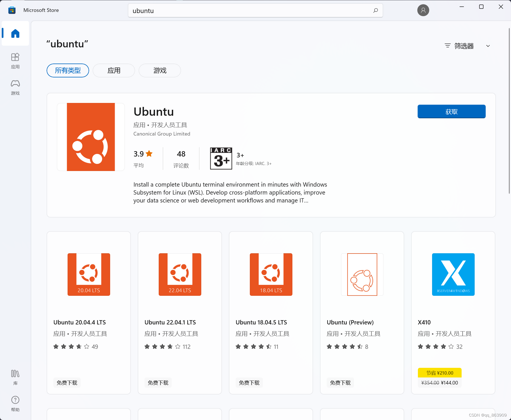This screenshot has height=420, width=511.
Task: Select the 应用 filter tab
Action: point(114,70)
